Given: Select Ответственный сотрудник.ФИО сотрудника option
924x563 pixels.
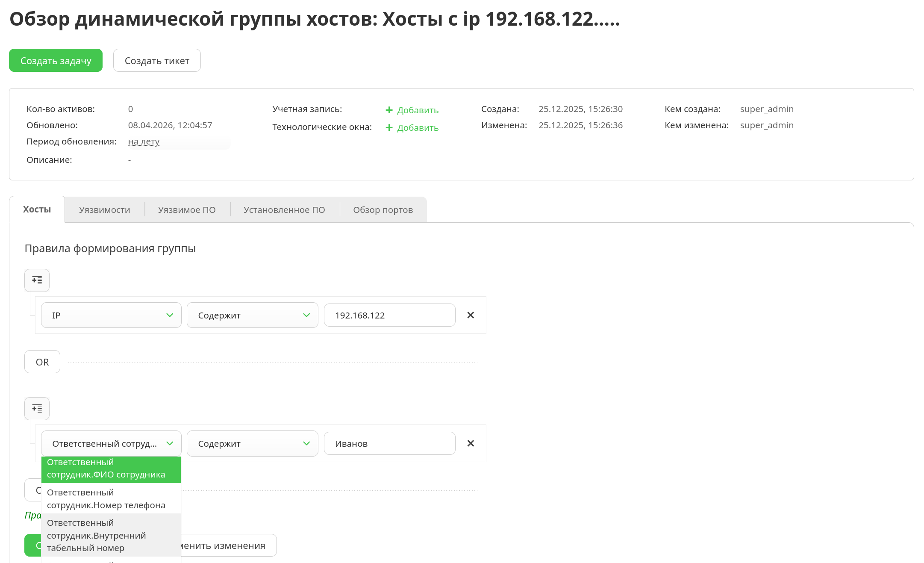Looking at the screenshot, I should pyautogui.click(x=111, y=469).
